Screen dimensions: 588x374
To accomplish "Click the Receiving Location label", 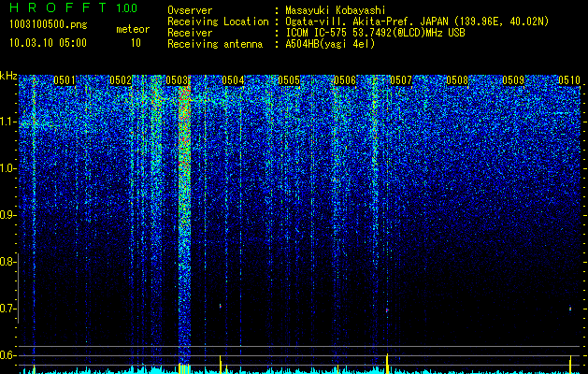I will [218, 22].
